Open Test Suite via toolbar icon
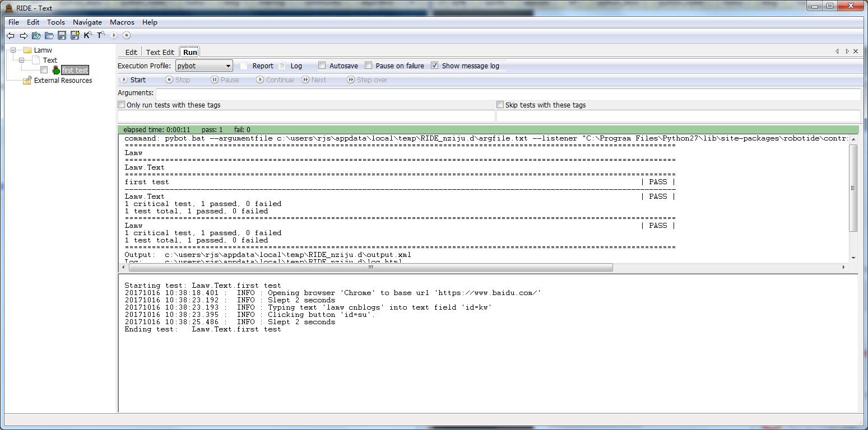Screen dimensions: 868x430 pos(36,35)
